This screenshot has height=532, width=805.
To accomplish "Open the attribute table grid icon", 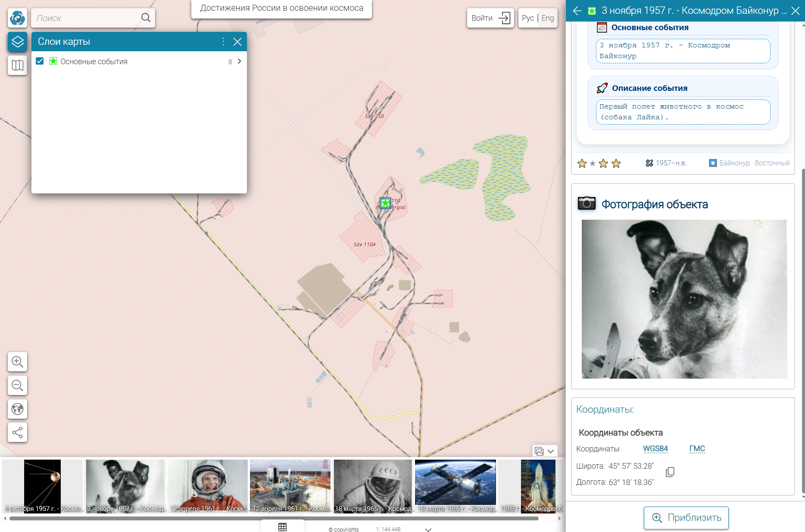I will tap(282, 527).
